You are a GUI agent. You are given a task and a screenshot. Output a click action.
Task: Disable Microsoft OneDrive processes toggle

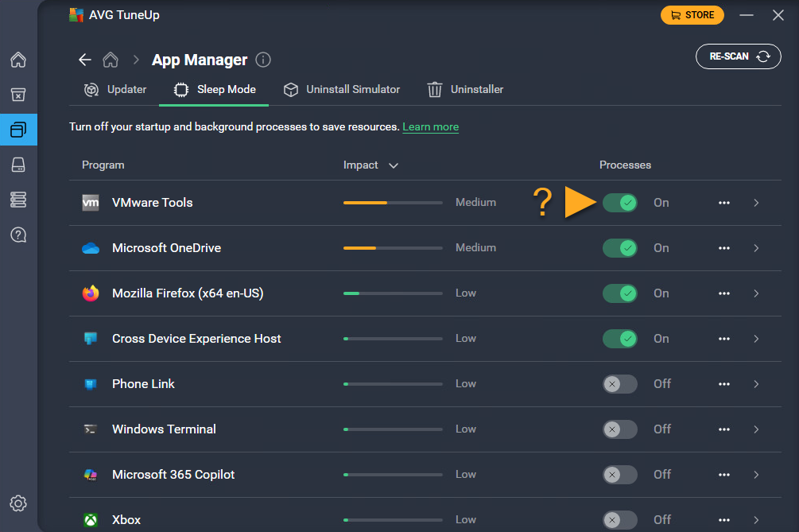click(619, 248)
